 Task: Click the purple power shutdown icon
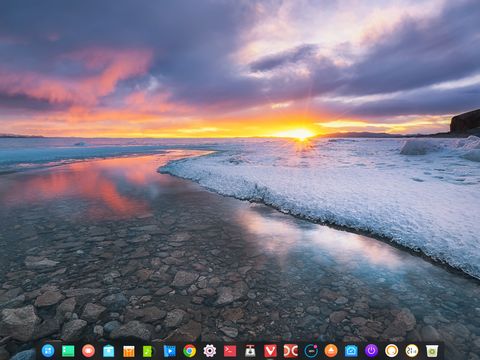coord(371,351)
